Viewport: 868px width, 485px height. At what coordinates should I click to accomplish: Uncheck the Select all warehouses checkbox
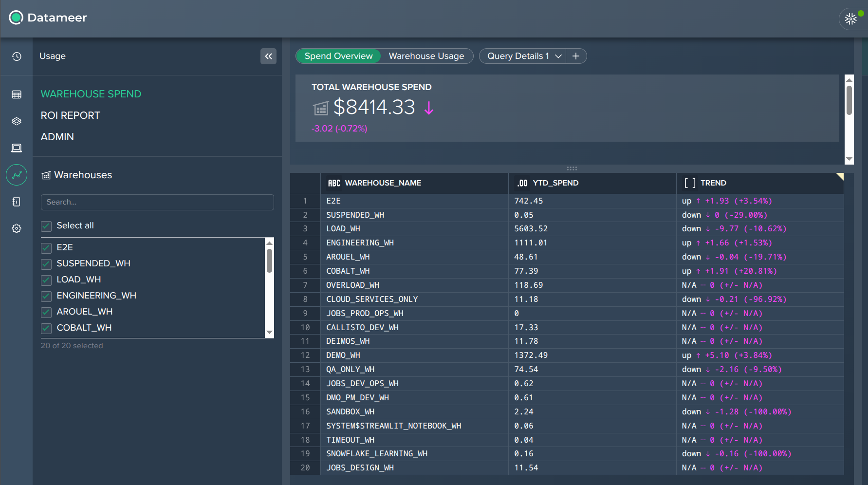(x=46, y=226)
